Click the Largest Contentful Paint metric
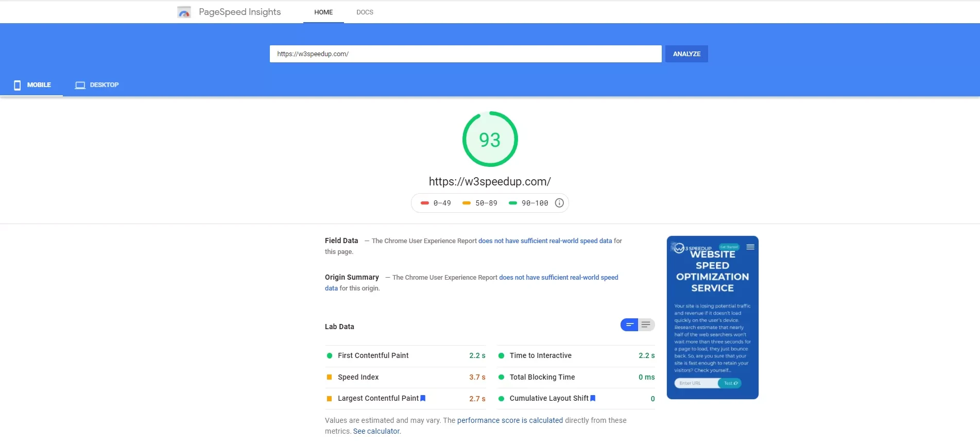This screenshot has width=980, height=444. tap(406, 399)
